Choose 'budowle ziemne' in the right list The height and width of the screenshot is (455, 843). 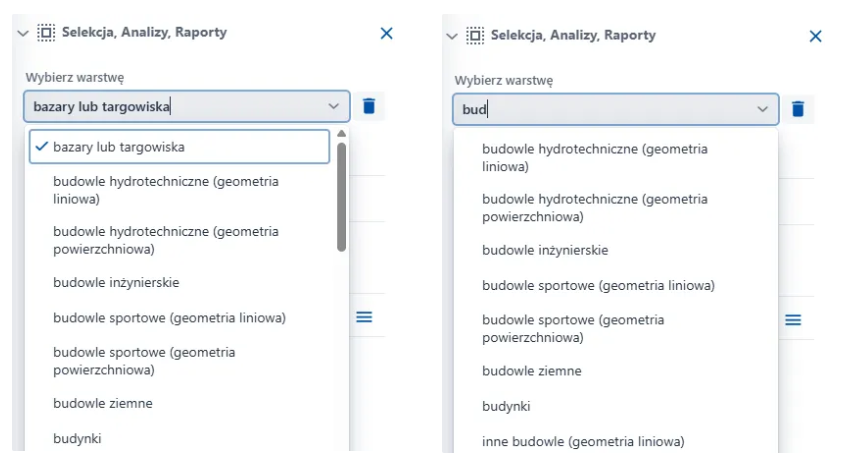point(531,371)
